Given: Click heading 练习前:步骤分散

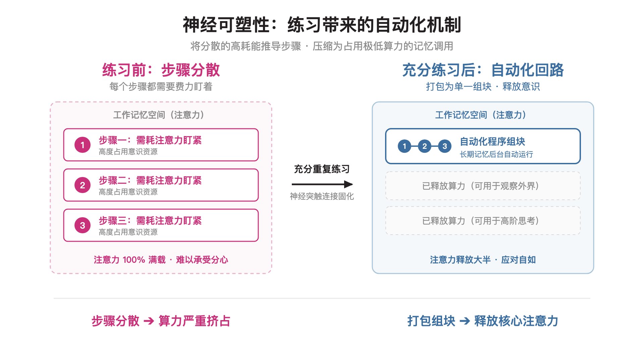Looking at the screenshot, I should click(161, 70).
